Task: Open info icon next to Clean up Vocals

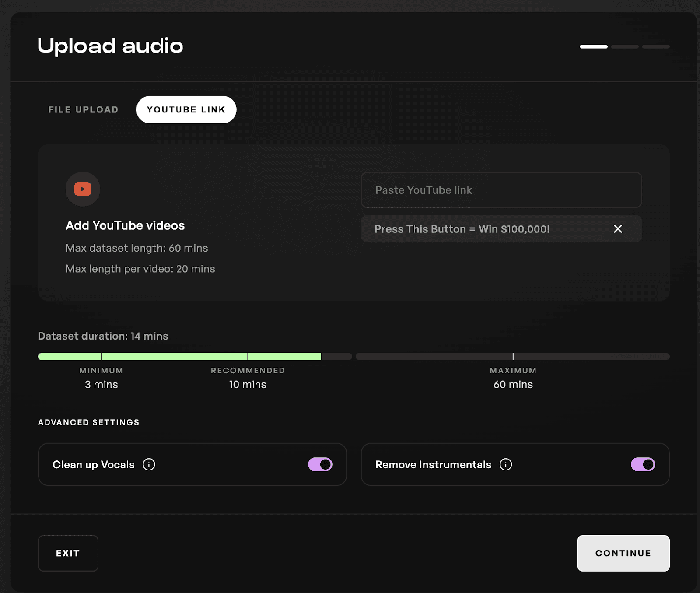Action: click(x=149, y=464)
